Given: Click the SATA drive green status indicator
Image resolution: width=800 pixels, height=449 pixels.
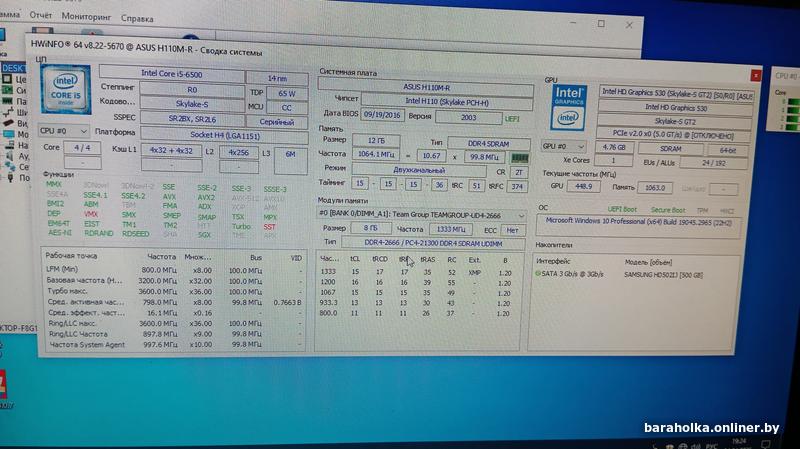Looking at the screenshot, I should point(538,274).
